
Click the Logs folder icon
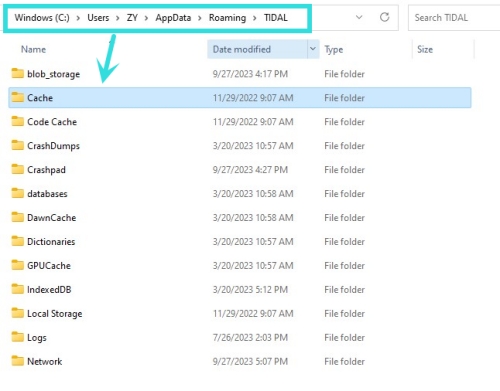(x=18, y=337)
